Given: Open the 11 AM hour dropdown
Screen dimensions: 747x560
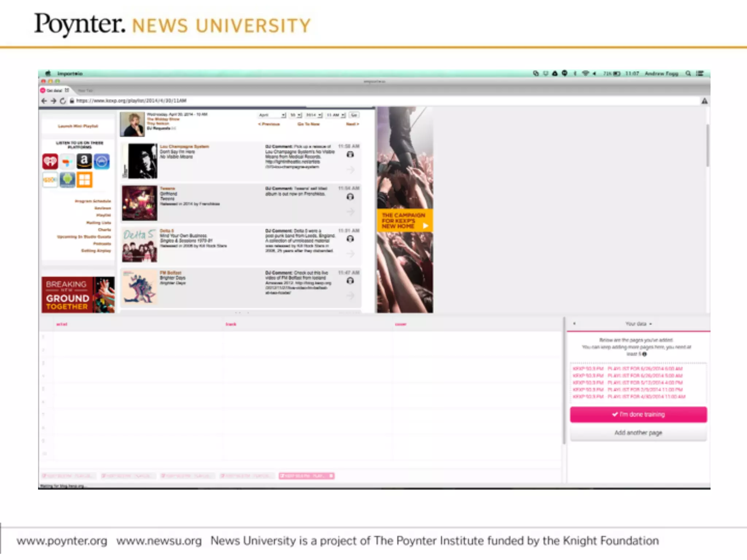Looking at the screenshot, I should point(336,115).
